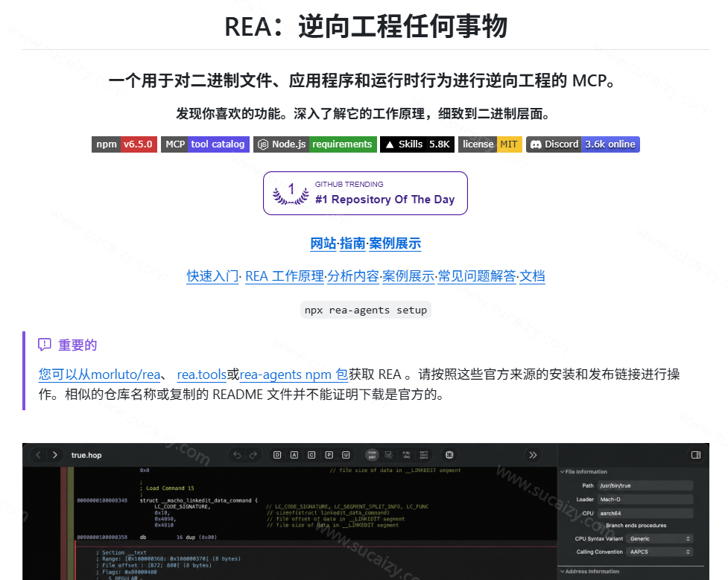The image size is (728, 580).
Task: Open 案例展示 link next to 指南
Action: pyautogui.click(x=395, y=243)
